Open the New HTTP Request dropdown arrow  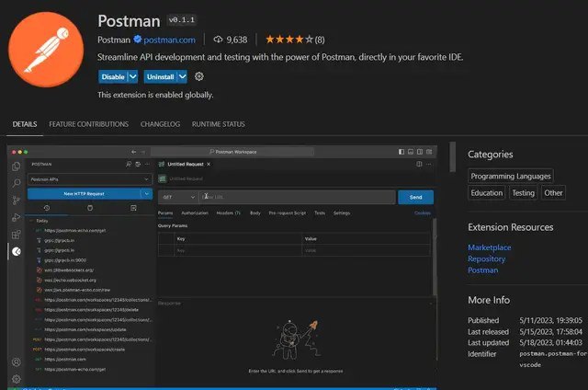[x=147, y=194]
